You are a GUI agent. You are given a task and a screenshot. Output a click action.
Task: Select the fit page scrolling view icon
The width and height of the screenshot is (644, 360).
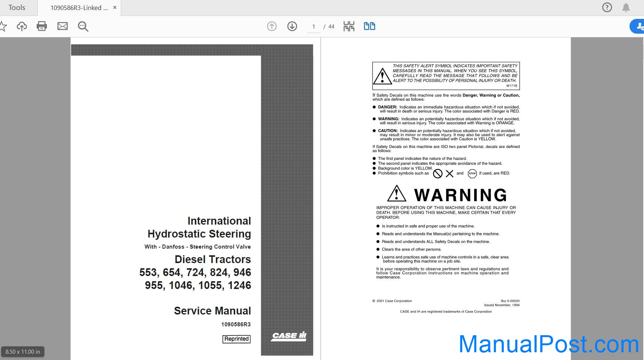349,26
